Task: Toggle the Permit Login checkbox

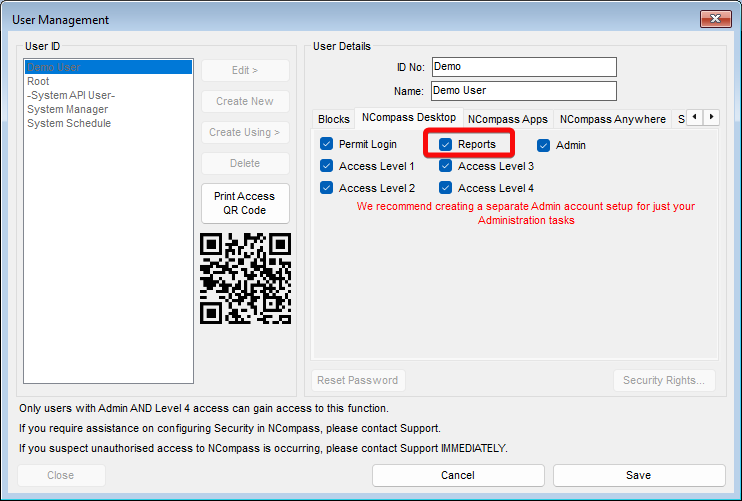Action: coord(327,144)
